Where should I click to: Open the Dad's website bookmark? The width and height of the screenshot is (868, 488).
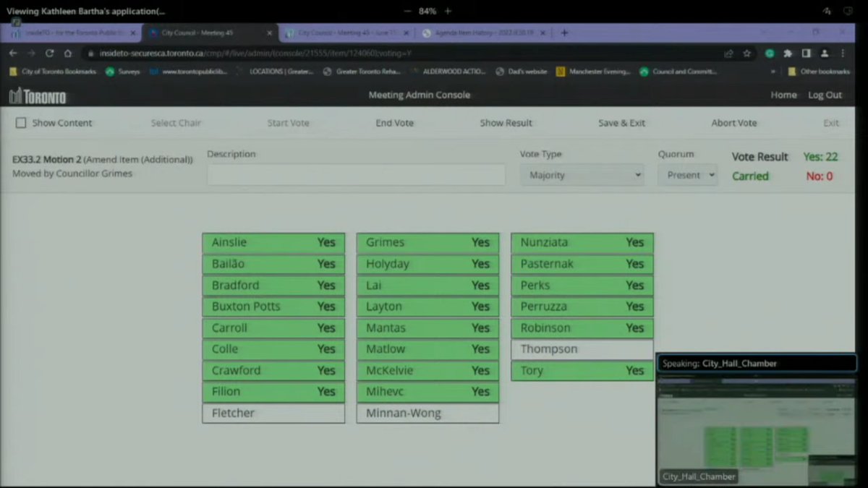pos(521,72)
